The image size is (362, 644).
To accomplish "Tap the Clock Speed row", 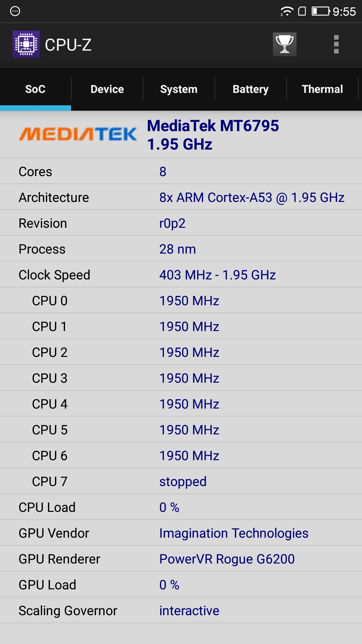I will tap(181, 275).
